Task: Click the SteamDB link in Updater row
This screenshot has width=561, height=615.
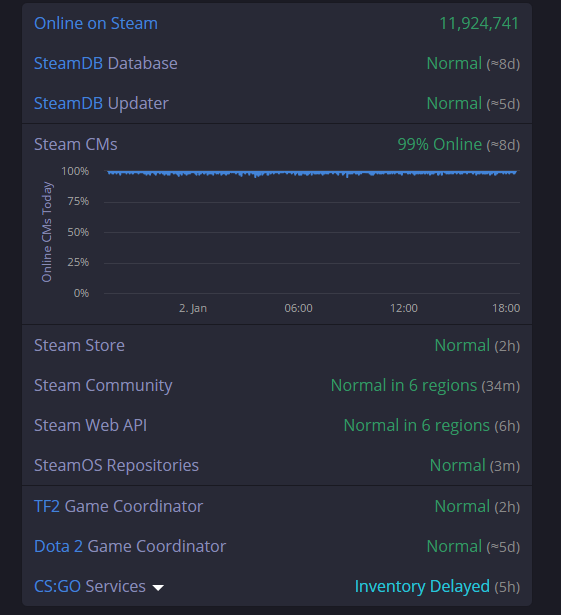Action: pyautogui.click(x=68, y=104)
